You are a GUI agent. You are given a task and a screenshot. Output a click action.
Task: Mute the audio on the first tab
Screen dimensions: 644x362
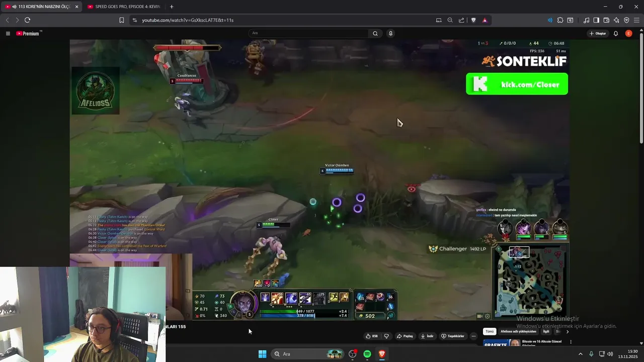(x=14, y=7)
